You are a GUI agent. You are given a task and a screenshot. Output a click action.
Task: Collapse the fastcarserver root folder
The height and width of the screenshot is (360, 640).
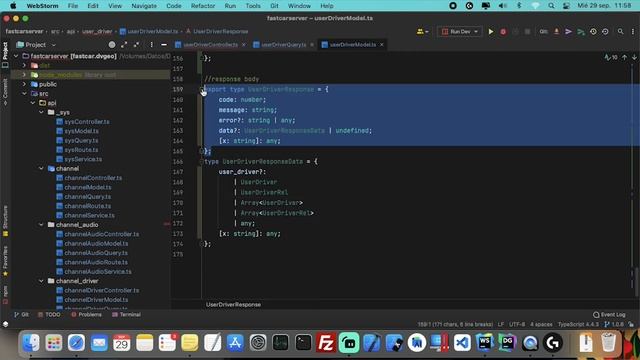(x=16, y=56)
